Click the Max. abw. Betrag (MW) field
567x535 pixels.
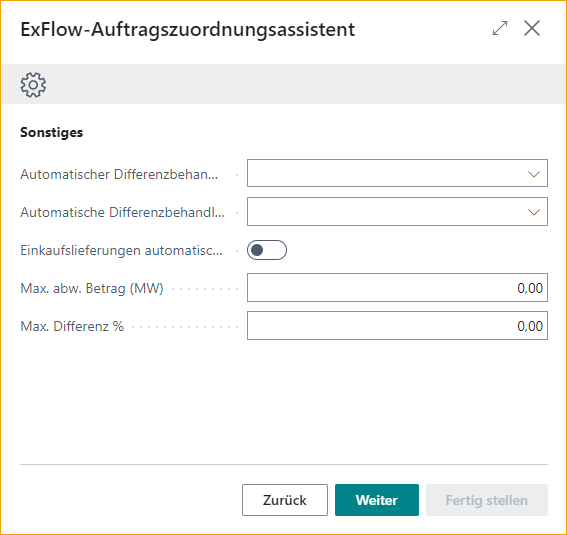coord(397,288)
